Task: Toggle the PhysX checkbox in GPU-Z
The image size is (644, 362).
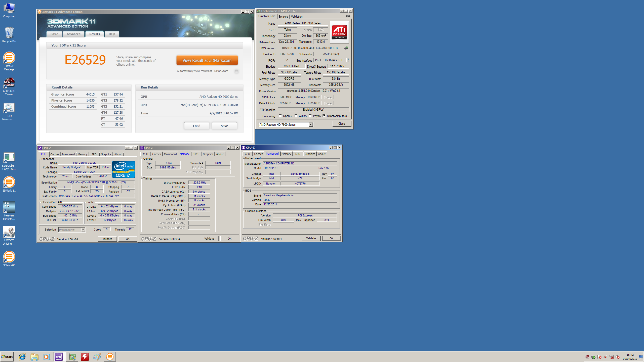Action: (310, 116)
